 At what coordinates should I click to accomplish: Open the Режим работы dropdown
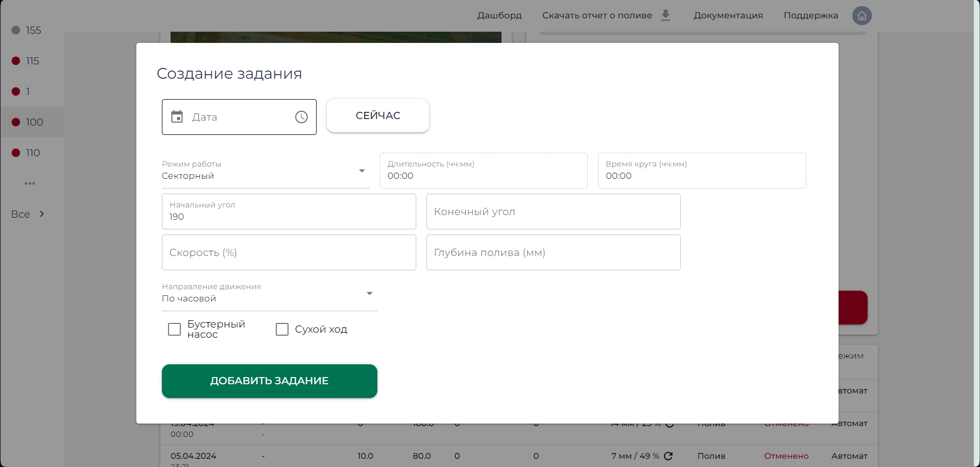266,171
